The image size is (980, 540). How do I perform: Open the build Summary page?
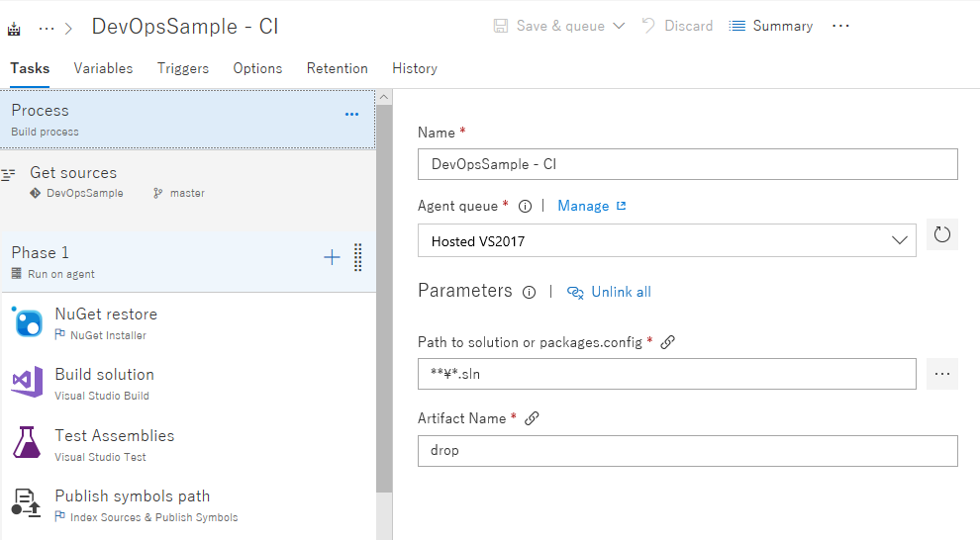point(771,26)
